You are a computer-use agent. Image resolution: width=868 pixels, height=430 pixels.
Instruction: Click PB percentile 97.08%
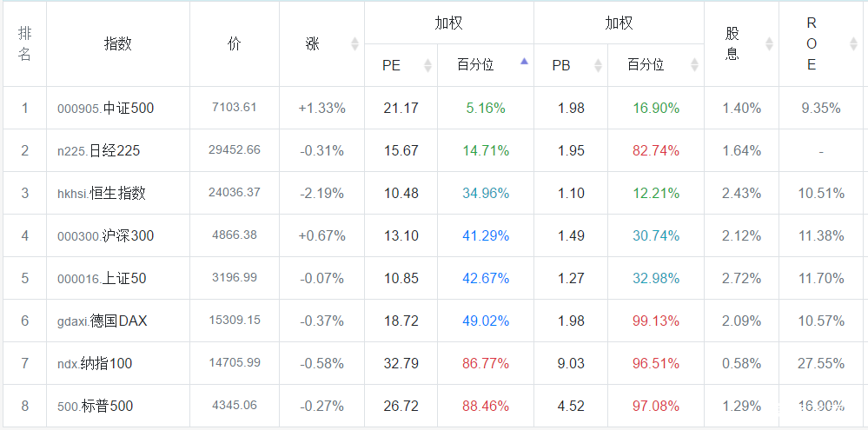click(x=656, y=407)
